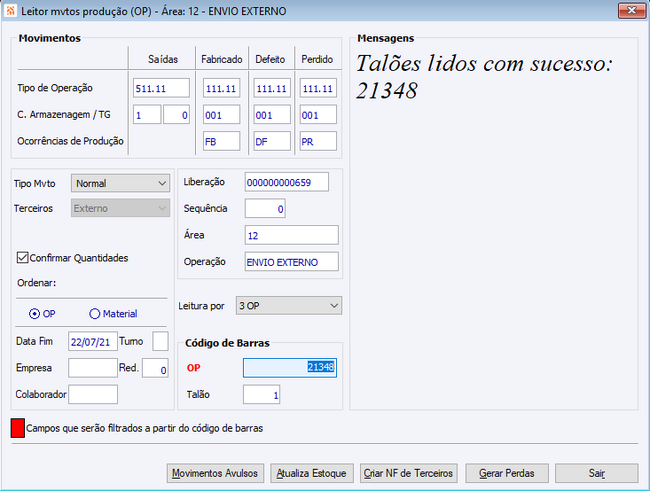Click the Defeito column header

[x=270, y=59]
